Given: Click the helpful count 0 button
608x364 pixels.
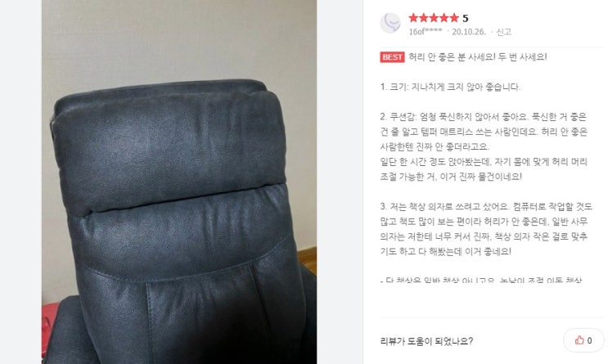Looking at the screenshot, I should pos(583,340).
